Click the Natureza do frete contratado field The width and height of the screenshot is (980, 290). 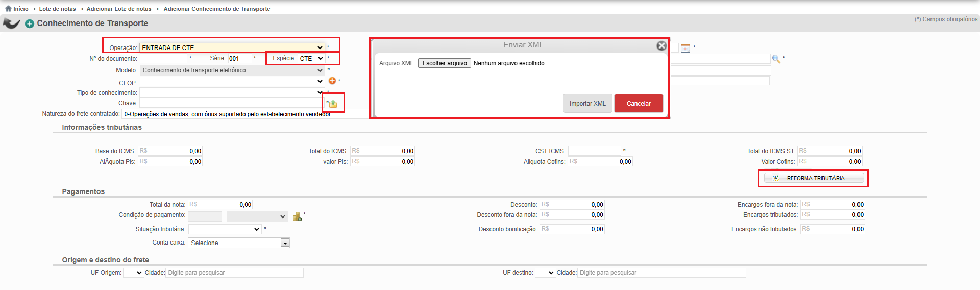point(245,114)
